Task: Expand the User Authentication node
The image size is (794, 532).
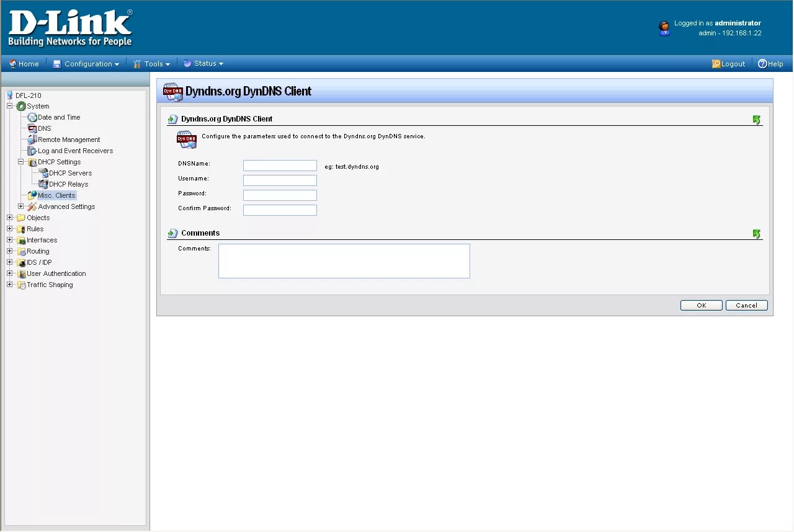Action: [x=9, y=273]
